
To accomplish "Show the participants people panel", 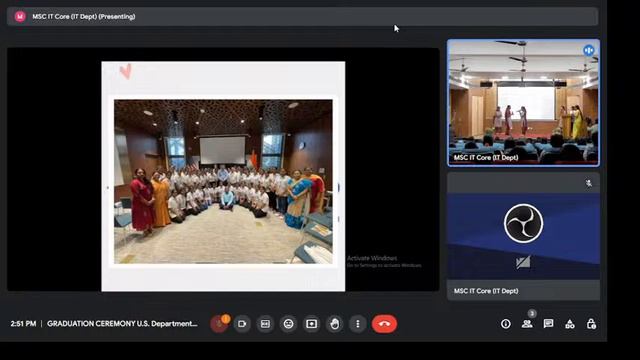I will point(527,324).
